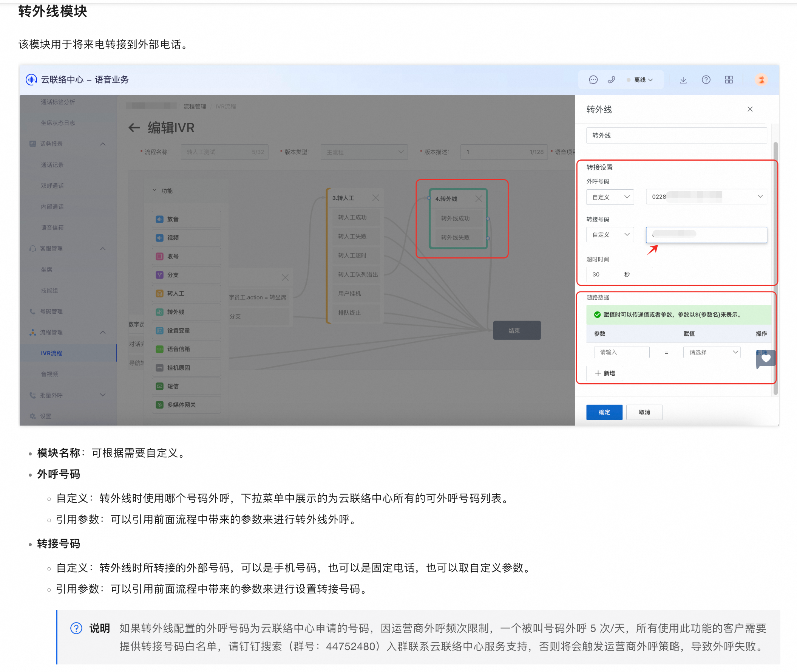Select IVR流程 in the sidebar
Image resolution: width=797 pixels, height=672 pixels.
click(51, 353)
